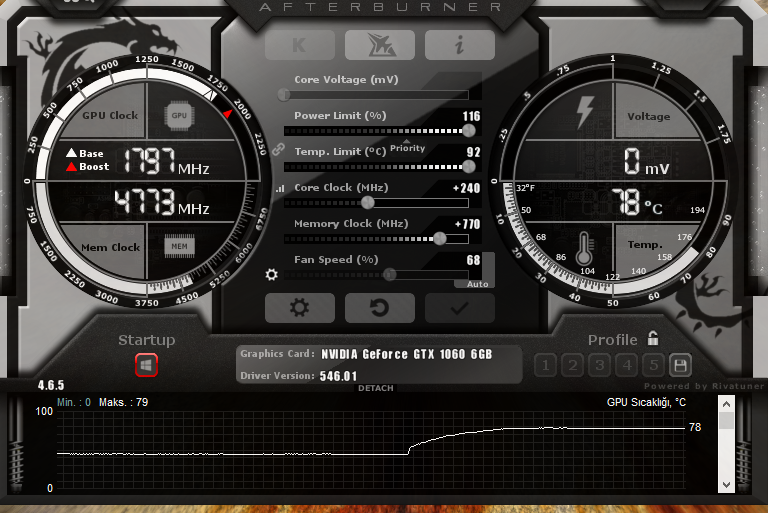Viewport: 768px width, 513px height.
Task: Click the red Boost triangle legend icon
Action: pos(72,167)
